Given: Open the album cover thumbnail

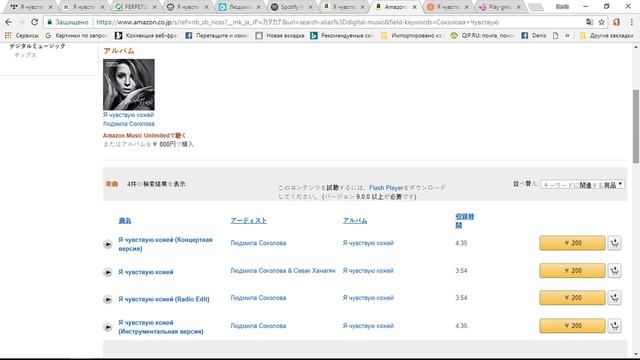Looking at the screenshot, I should point(129,84).
